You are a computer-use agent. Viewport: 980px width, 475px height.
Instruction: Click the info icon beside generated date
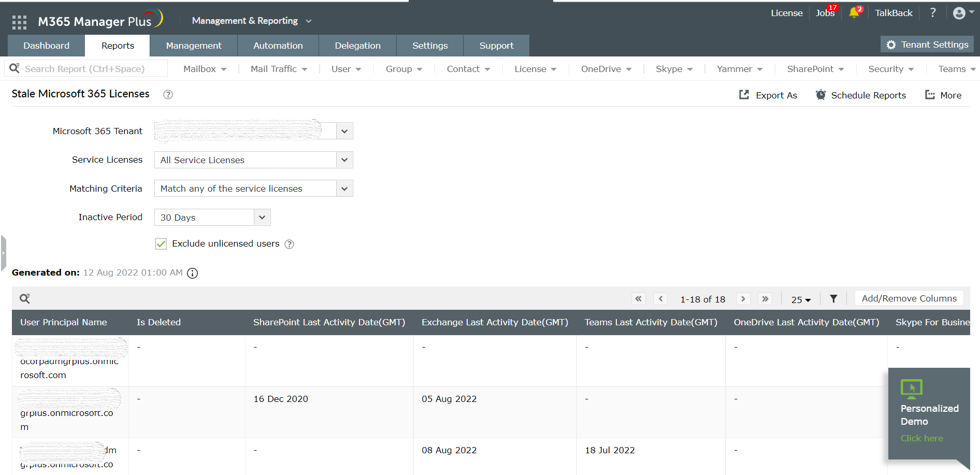click(x=192, y=273)
